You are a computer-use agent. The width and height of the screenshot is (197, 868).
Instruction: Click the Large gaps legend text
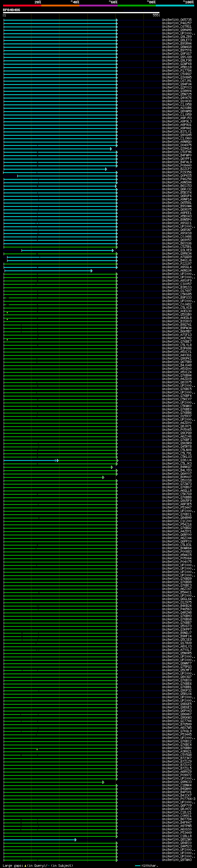pyautogui.click(x=38, y=865)
